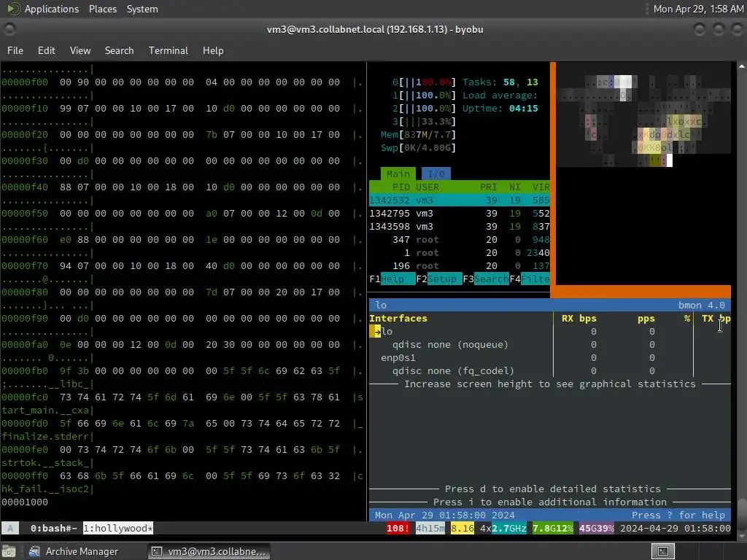Open the Edit menu

coord(46,50)
